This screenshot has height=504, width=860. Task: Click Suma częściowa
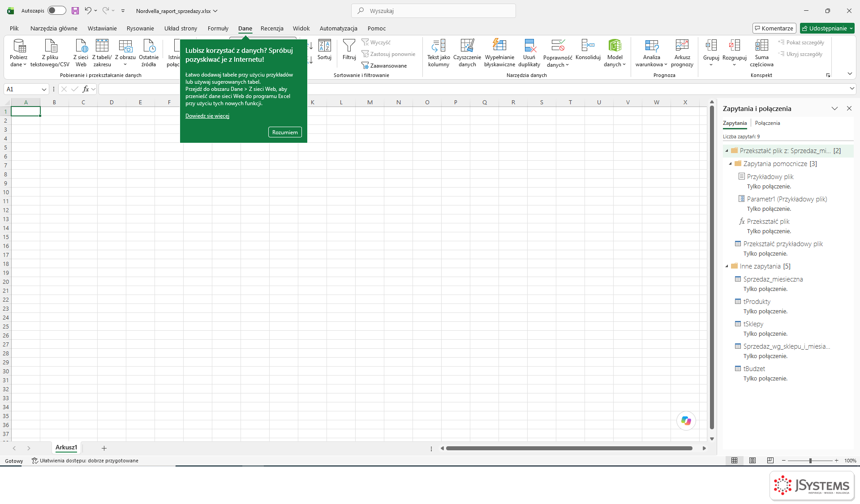(761, 53)
